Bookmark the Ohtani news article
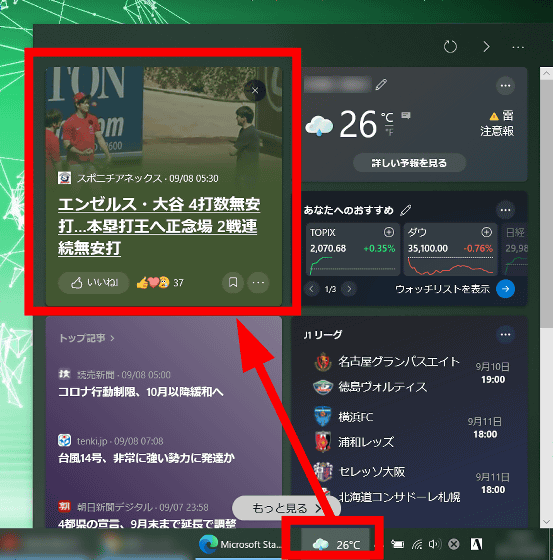 click(233, 283)
